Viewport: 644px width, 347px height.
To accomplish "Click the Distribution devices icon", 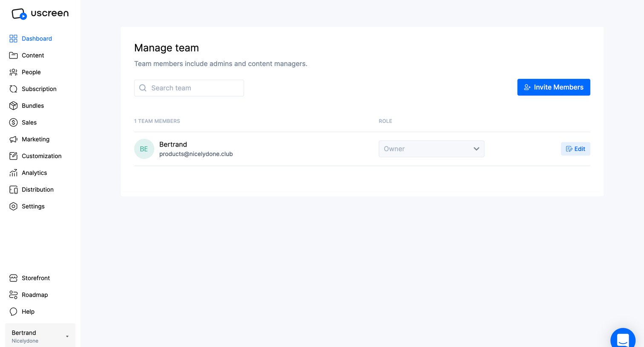I will coord(14,190).
